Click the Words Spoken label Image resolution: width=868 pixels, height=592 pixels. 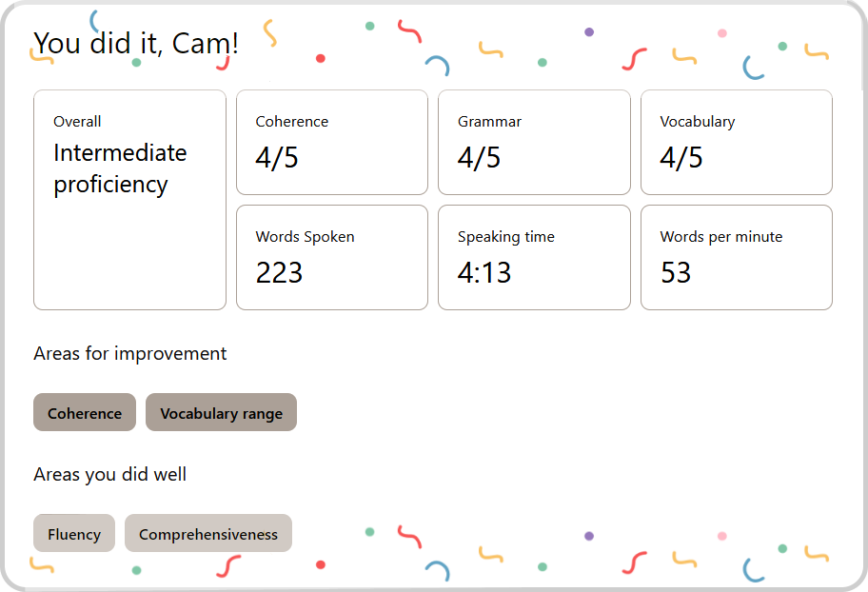305,237
